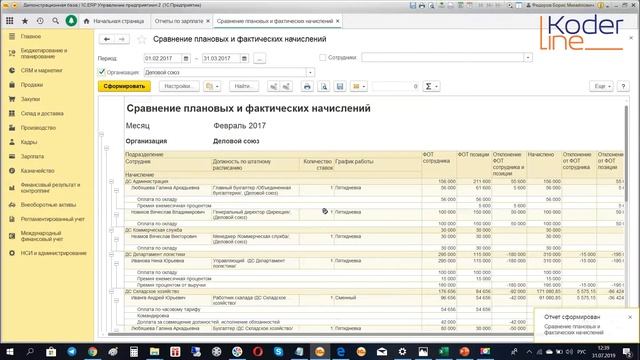
Task: Open Chrome in taskbar
Action: (93, 352)
